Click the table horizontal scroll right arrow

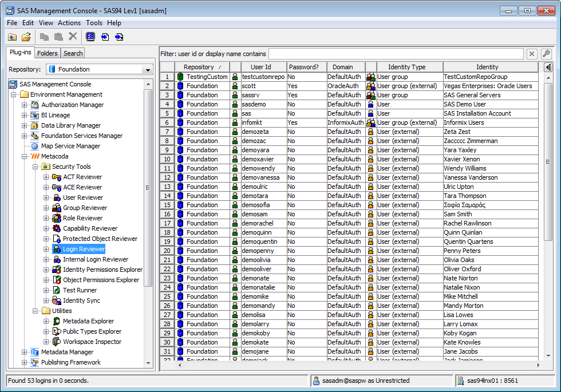coord(538,365)
